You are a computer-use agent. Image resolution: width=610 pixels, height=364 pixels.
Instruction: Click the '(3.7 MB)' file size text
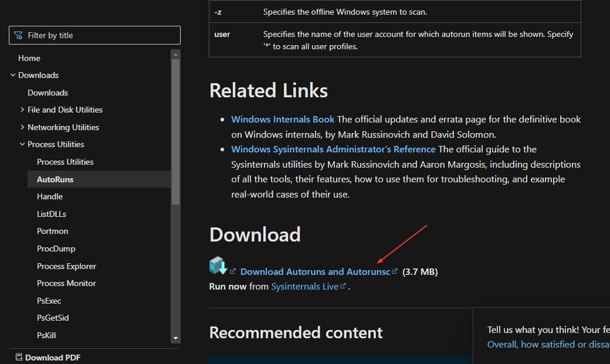[420, 272]
